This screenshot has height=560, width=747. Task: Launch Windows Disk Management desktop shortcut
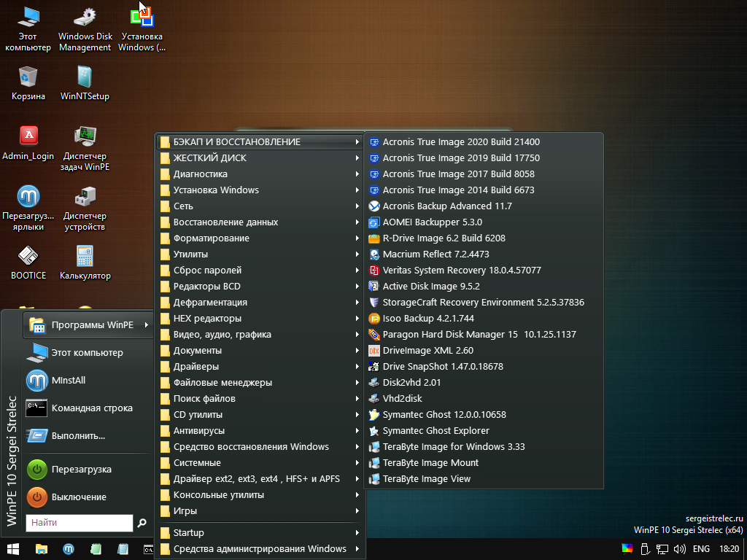pos(85,28)
